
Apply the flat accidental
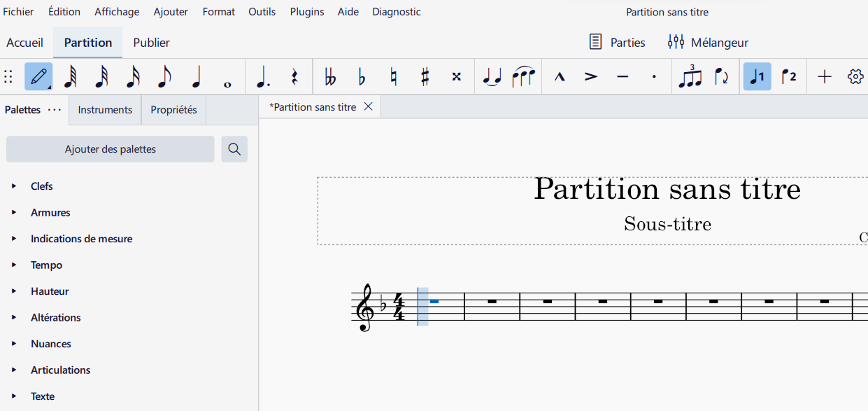(362, 77)
